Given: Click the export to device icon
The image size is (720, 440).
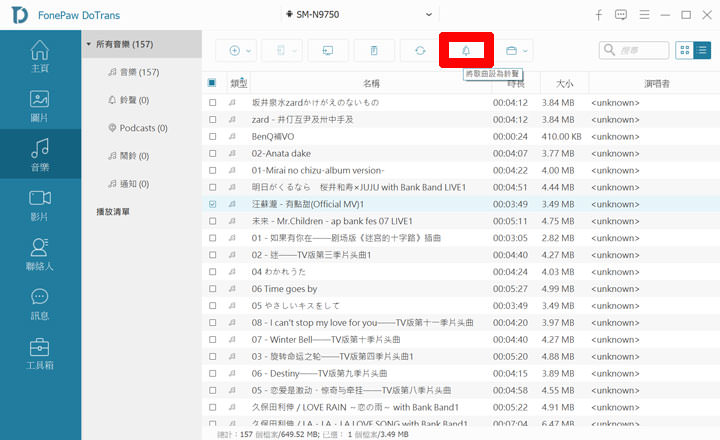Looking at the screenshot, I should [281, 51].
